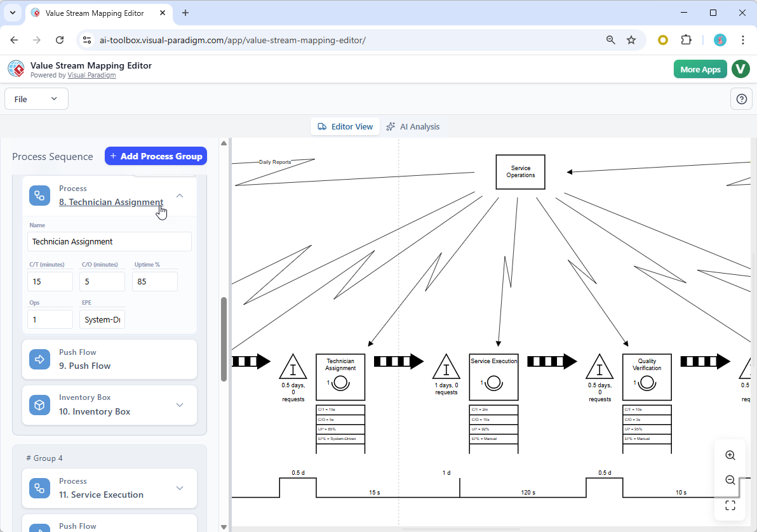
Task: Open More Apps
Action: pos(700,69)
